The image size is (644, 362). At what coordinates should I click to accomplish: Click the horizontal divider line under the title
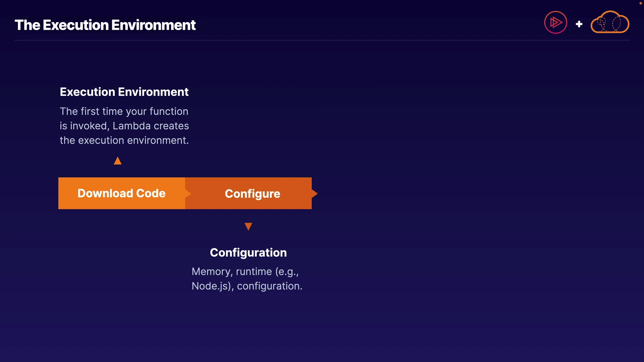pos(322,40)
